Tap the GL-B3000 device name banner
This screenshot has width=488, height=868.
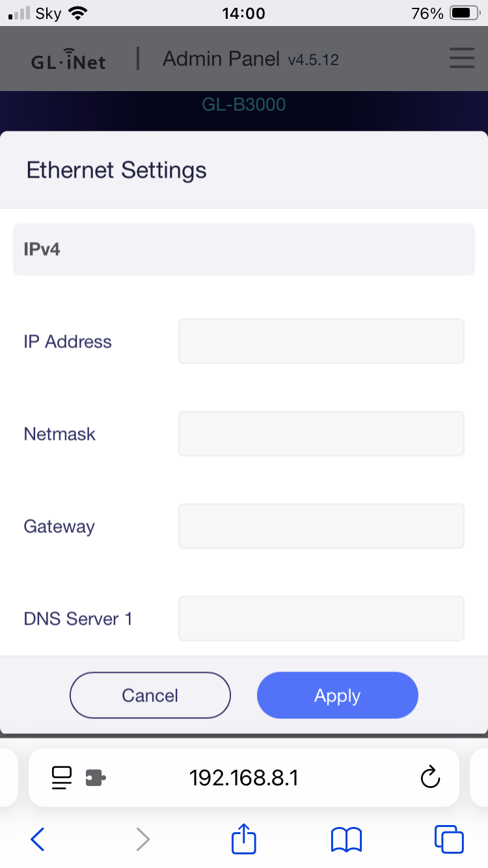244,104
